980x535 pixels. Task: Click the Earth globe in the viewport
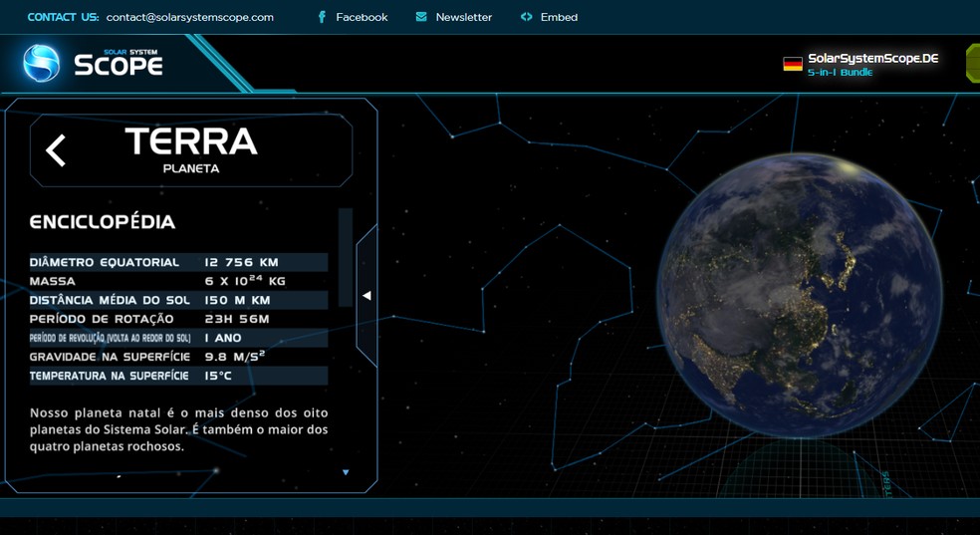(x=800, y=295)
